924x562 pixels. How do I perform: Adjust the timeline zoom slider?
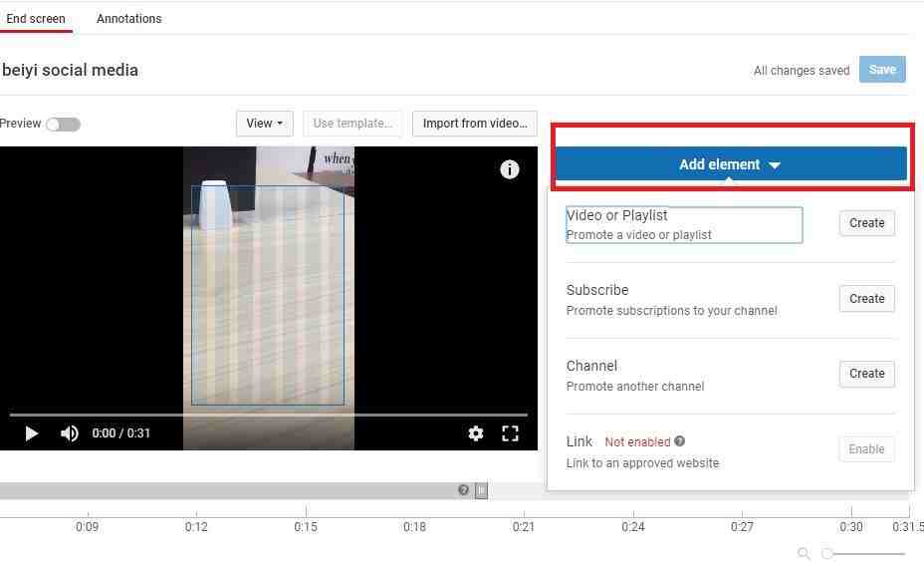[x=828, y=553]
